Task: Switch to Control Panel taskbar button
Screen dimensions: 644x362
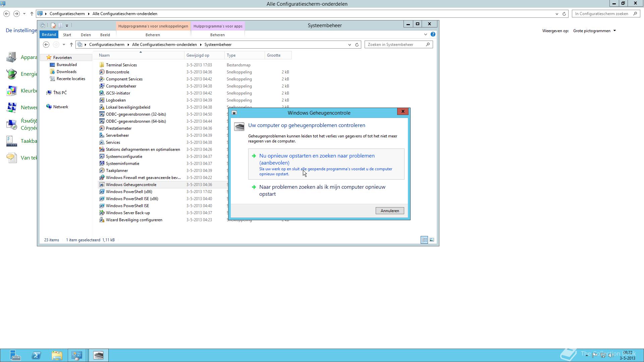Action: click(77, 355)
